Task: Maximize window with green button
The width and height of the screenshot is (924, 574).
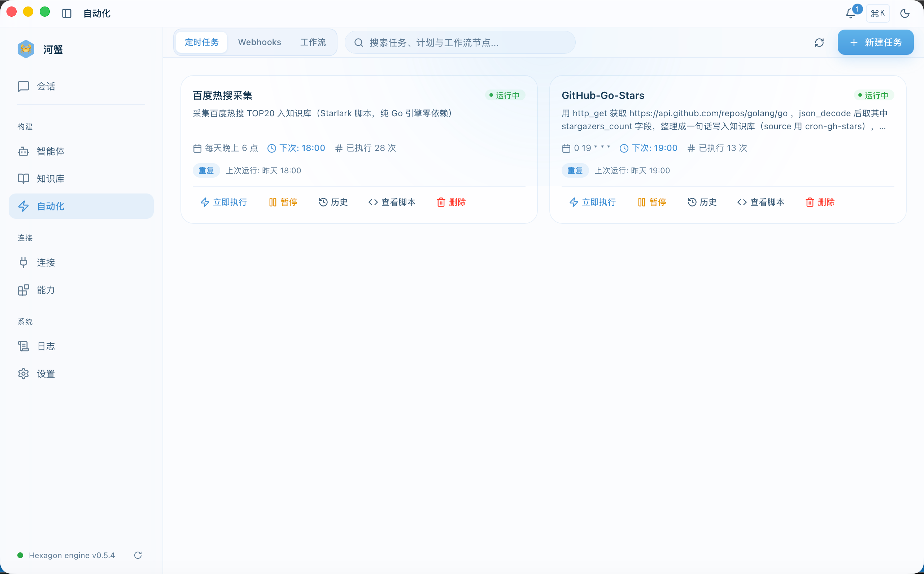Action: (x=45, y=12)
